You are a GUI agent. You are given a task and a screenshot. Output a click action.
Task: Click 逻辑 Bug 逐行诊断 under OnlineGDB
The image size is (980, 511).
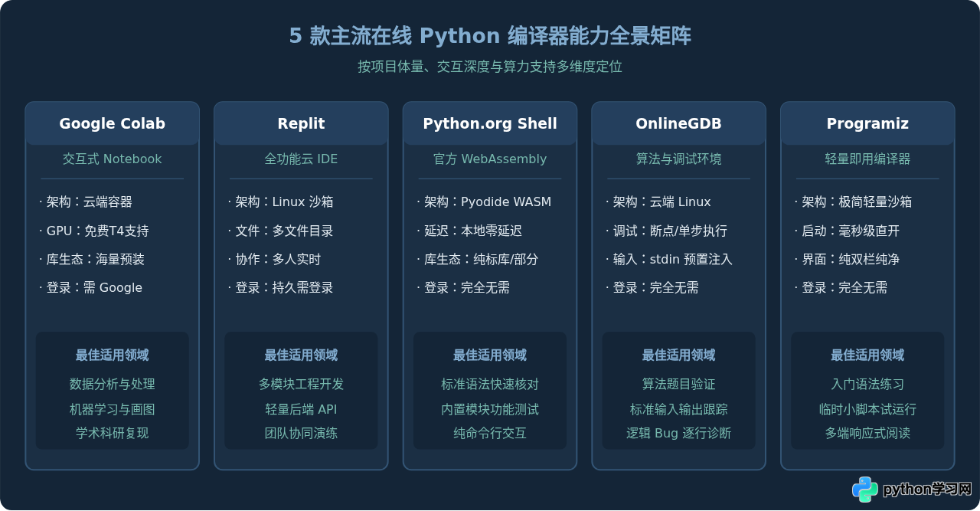pos(679,433)
